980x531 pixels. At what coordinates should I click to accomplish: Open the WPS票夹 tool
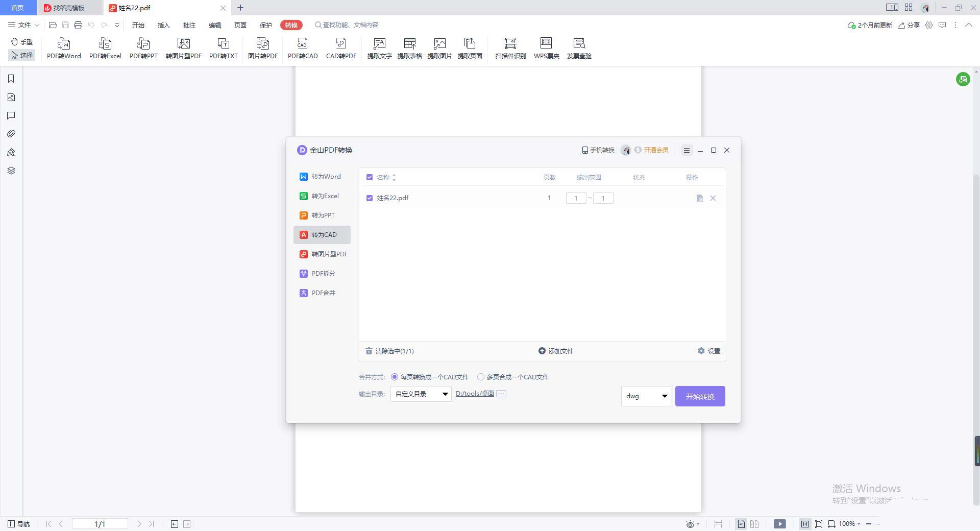[546, 49]
